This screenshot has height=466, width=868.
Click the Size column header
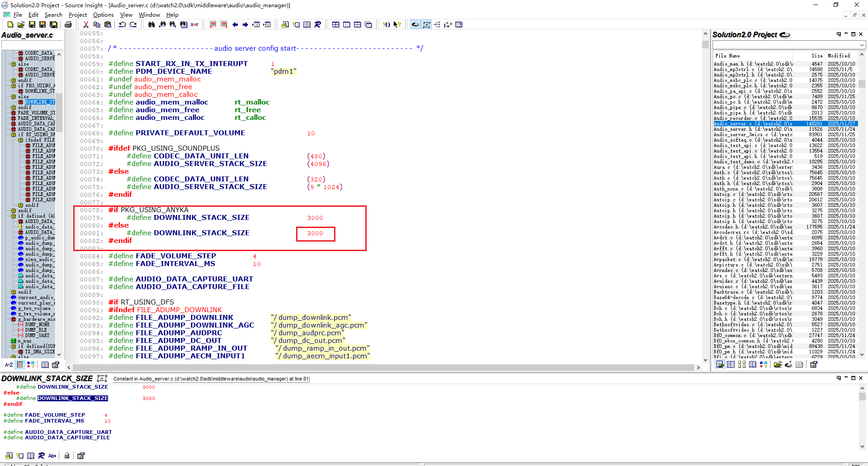(x=816, y=56)
